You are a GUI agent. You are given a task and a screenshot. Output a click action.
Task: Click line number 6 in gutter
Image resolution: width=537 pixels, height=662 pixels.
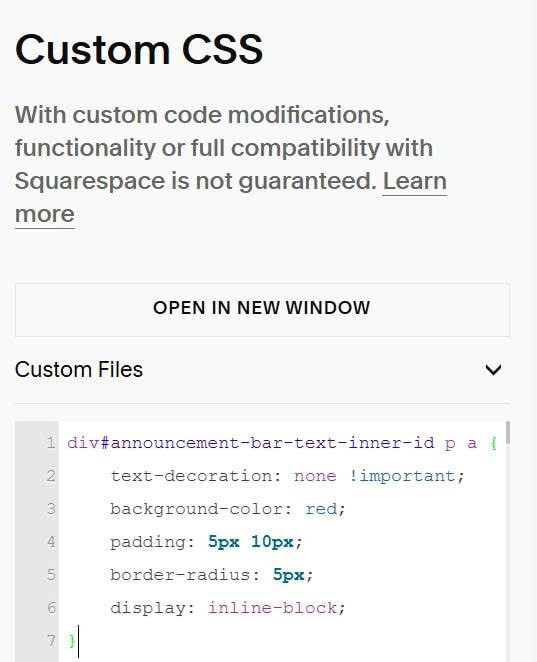tap(51, 608)
